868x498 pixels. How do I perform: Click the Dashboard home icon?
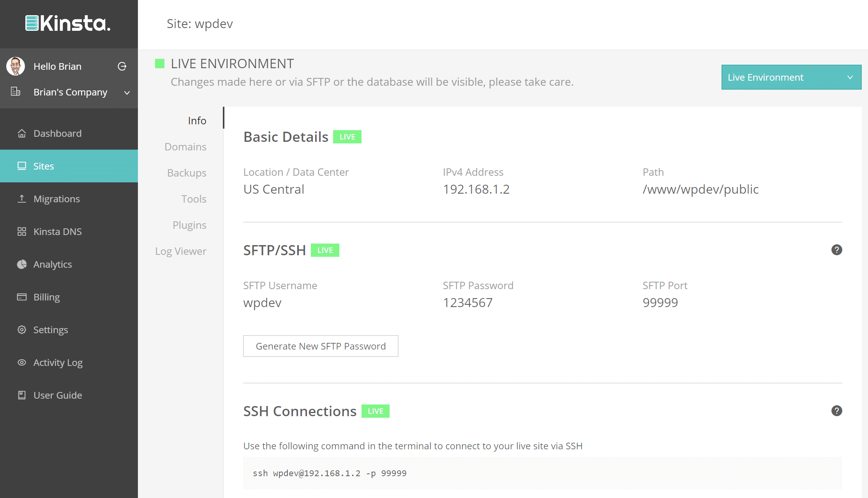click(x=22, y=133)
